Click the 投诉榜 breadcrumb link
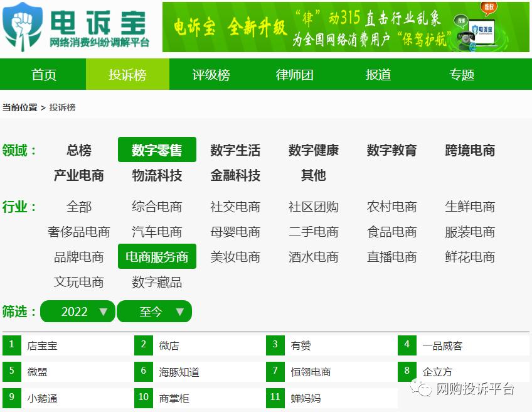 pyautogui.click(x=63, y=107)
